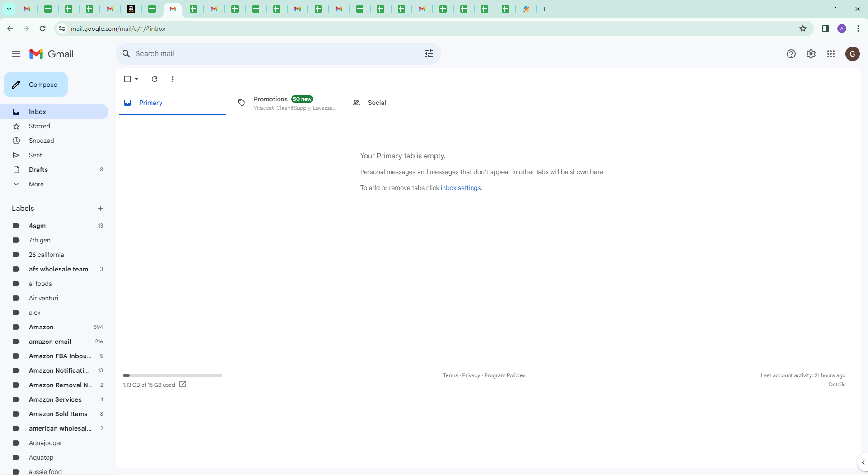The width and height of the screenshot is (868, 475).
Task: Open the Air venturi label
Action: pos(54,298)
